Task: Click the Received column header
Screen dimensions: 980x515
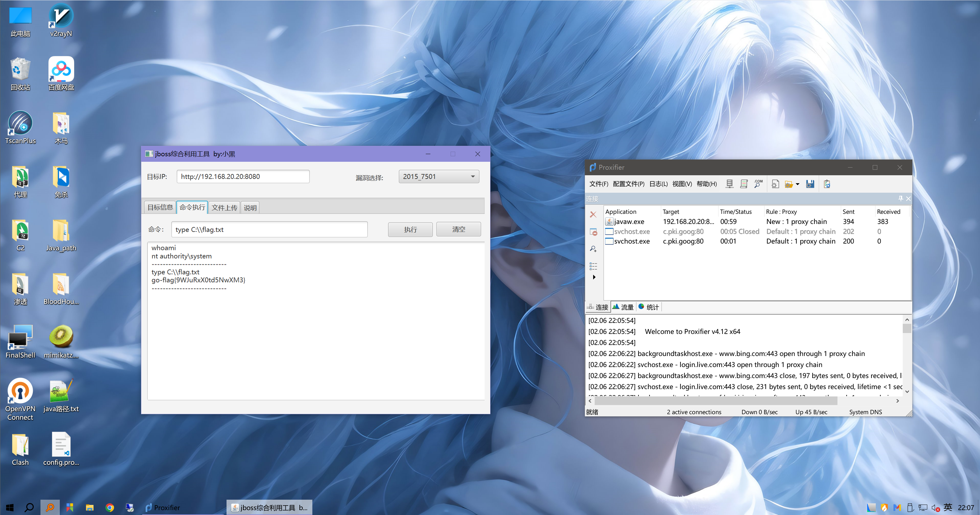Action: pos(892,212)
